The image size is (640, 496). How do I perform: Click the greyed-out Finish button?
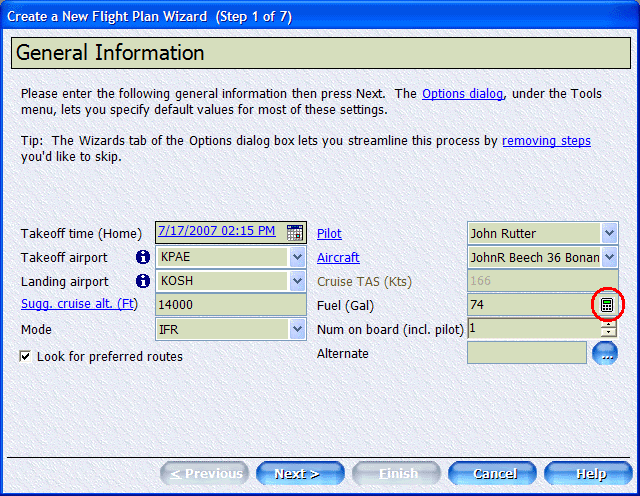tap(396, 474)
